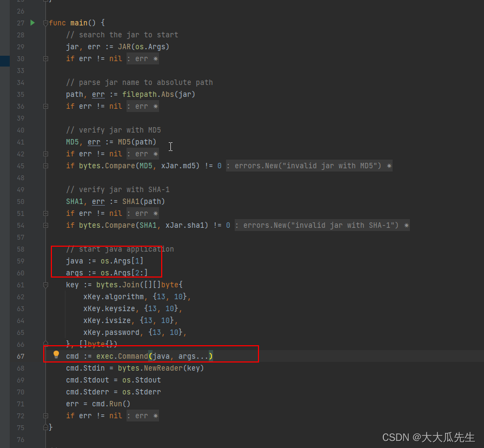Screen dimensions: 484x448
Task: Click comment '// verify jar with SHA-1'
Action: tap(118, 189)
